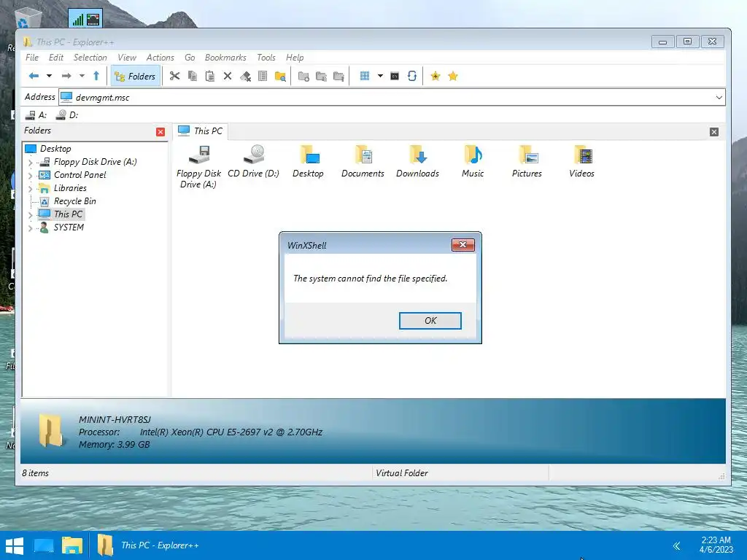This screenshot has width=747, height=560.
Task: Open the Tools menu
Action: (x=266, y=58)
